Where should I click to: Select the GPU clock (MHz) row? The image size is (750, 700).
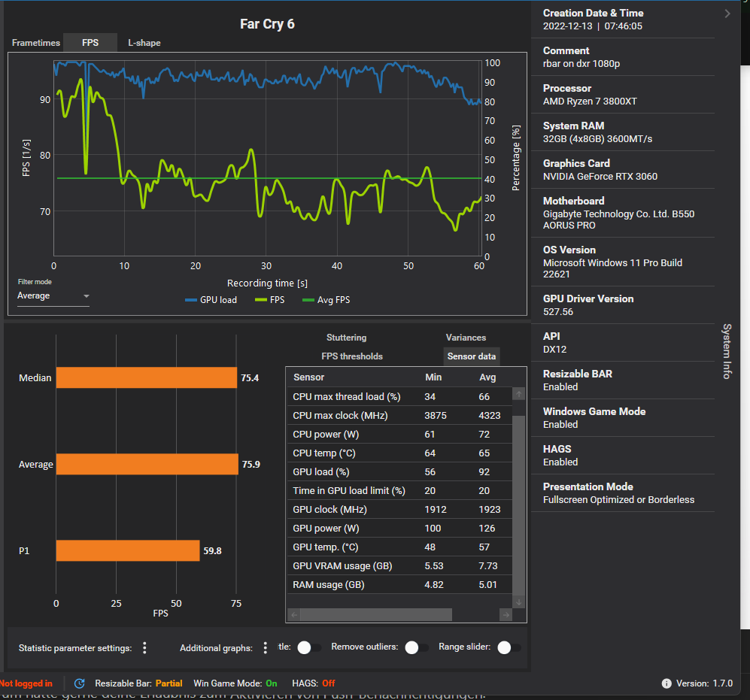coord(399,509)
